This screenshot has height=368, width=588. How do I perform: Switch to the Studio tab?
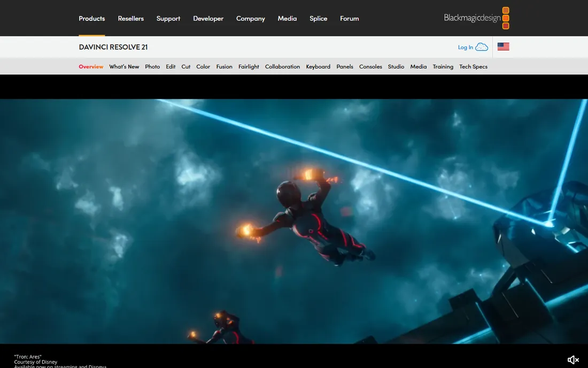point(396,66)
